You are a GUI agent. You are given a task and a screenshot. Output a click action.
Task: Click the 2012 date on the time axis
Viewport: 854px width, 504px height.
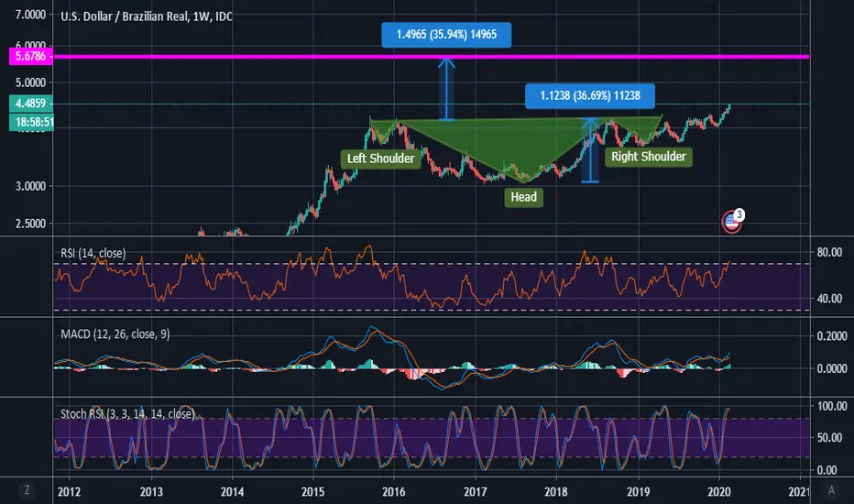click(69, 491)
